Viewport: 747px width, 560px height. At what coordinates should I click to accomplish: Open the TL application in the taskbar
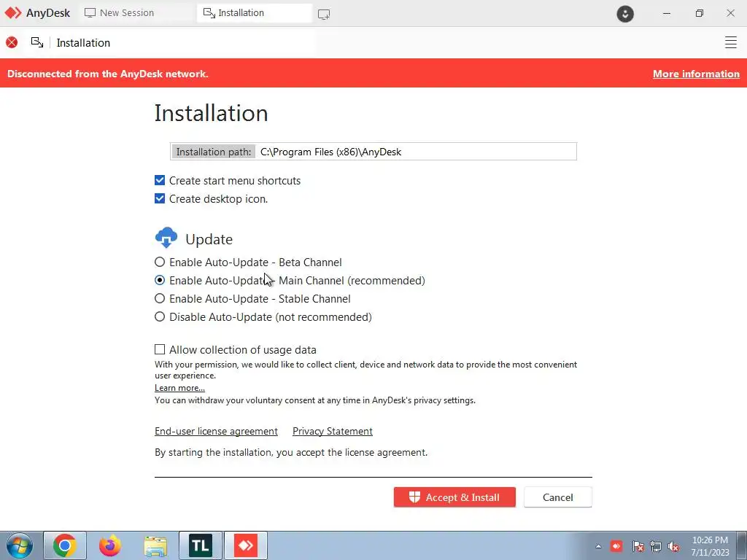tap(201, 545)
